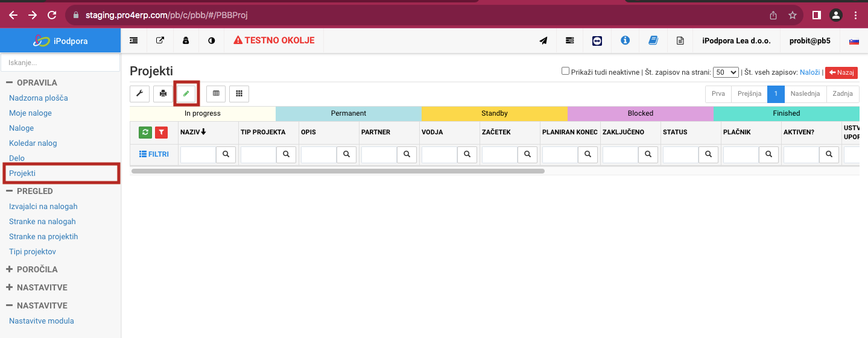Click search icon under NAZIV column
This screenshot has width=868, height=338.
pos(226,155)
